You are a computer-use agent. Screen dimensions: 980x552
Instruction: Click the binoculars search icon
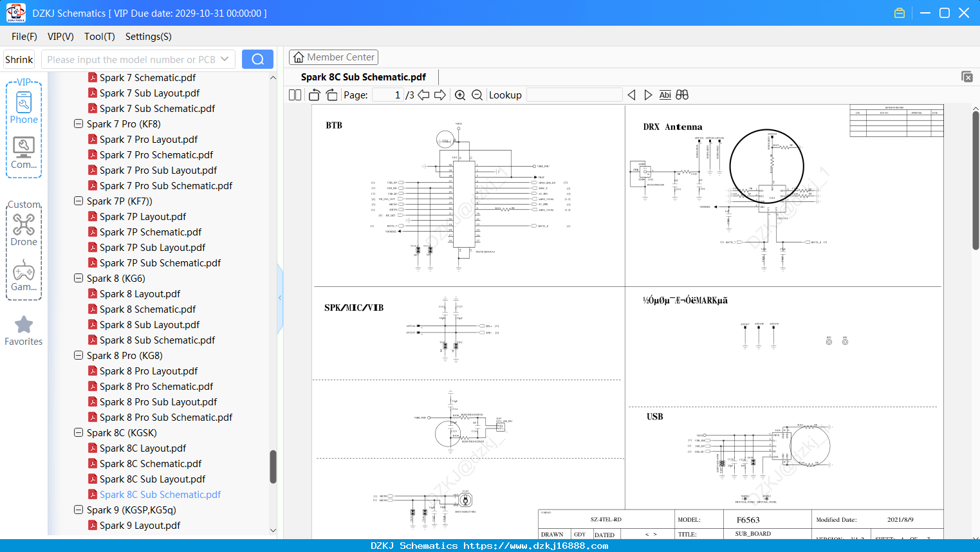pyautogui.click(x=682, y=95)
